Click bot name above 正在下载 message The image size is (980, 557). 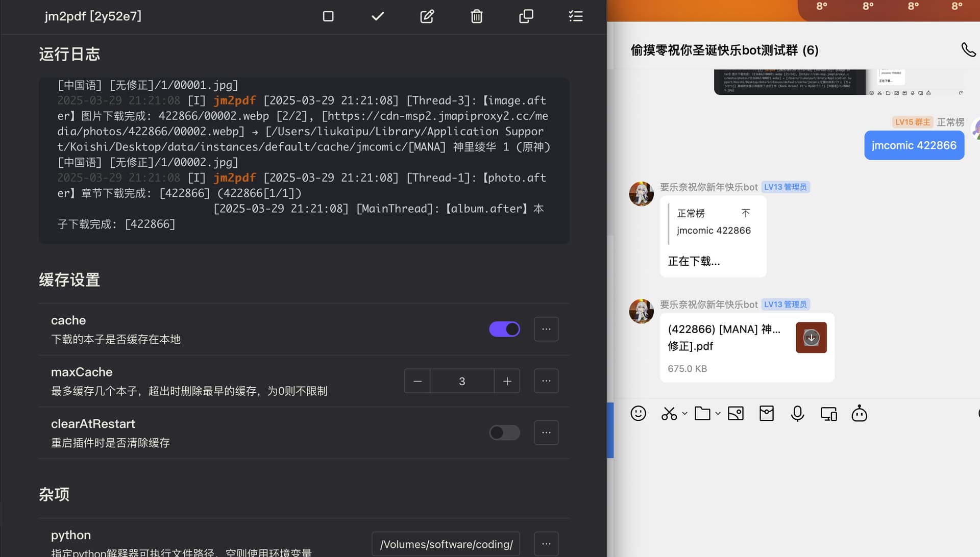[708, 187]
